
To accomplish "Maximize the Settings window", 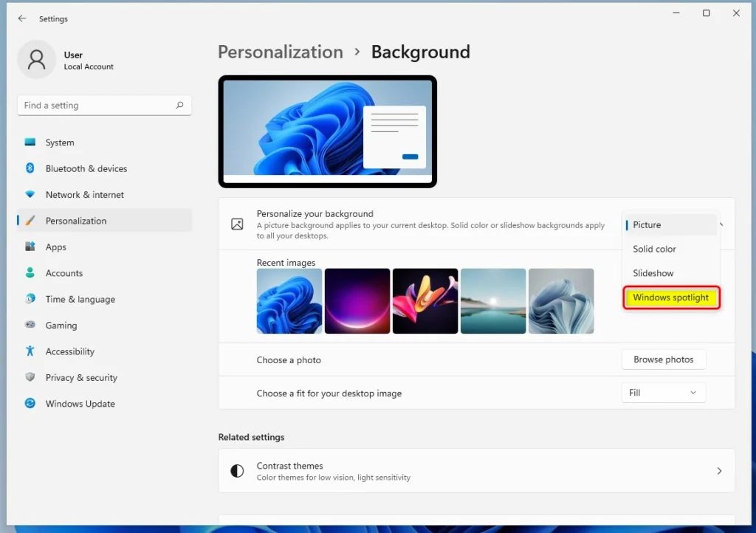I will coord(707,13).
